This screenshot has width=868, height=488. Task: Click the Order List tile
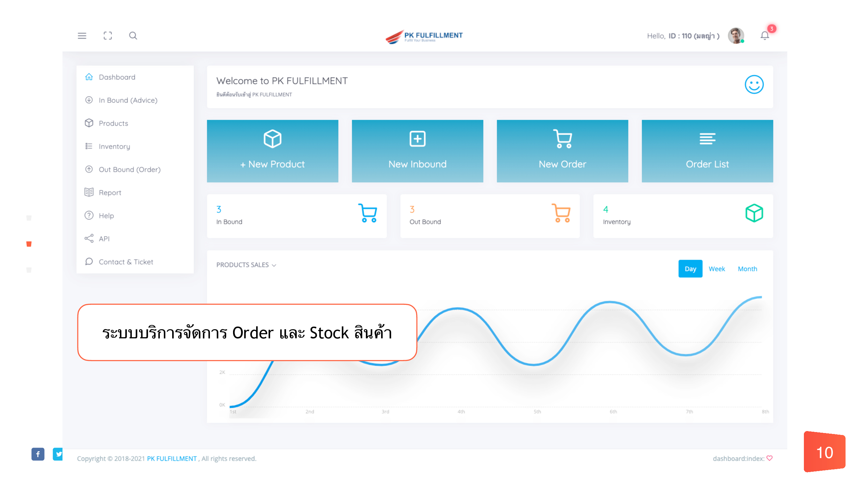point(707,151)
